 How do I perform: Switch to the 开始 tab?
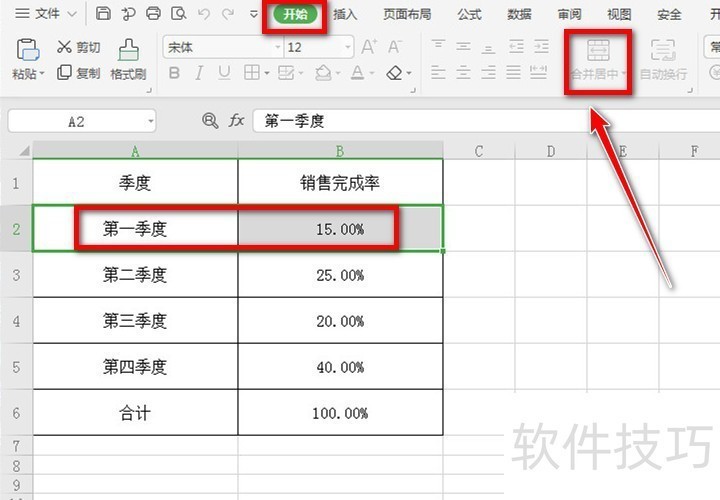click(x=295, y=14)
